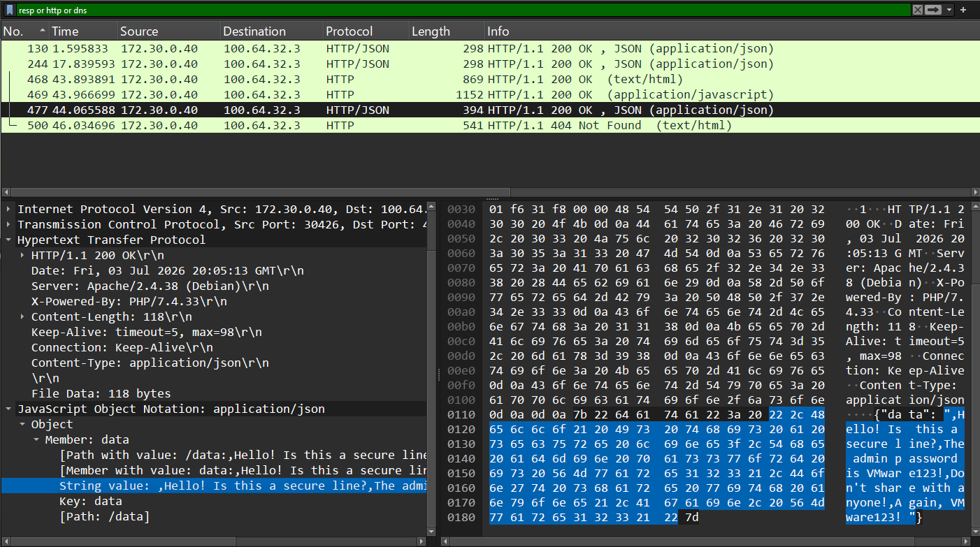This screenshot has height=547, width=980.
Task: Select packet 469 application/javascript response
Action: (489, 95)
